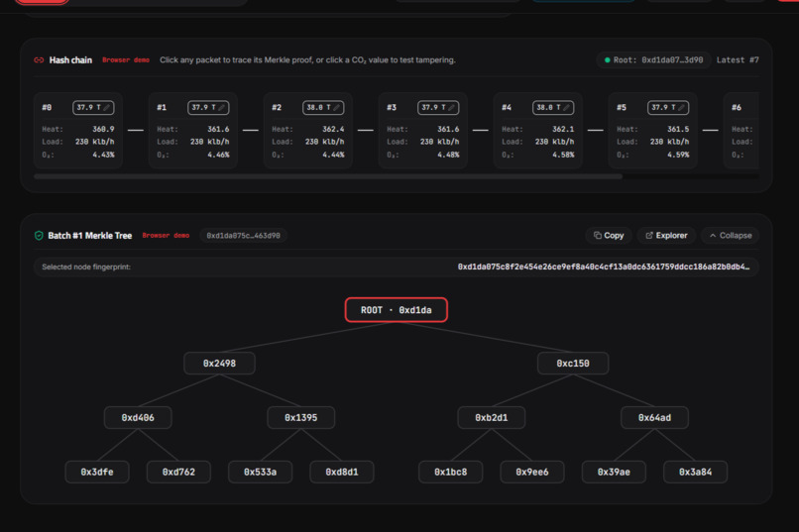Select leaf node 0x3a84
This screenshot has width=799, height=532.
696,472
